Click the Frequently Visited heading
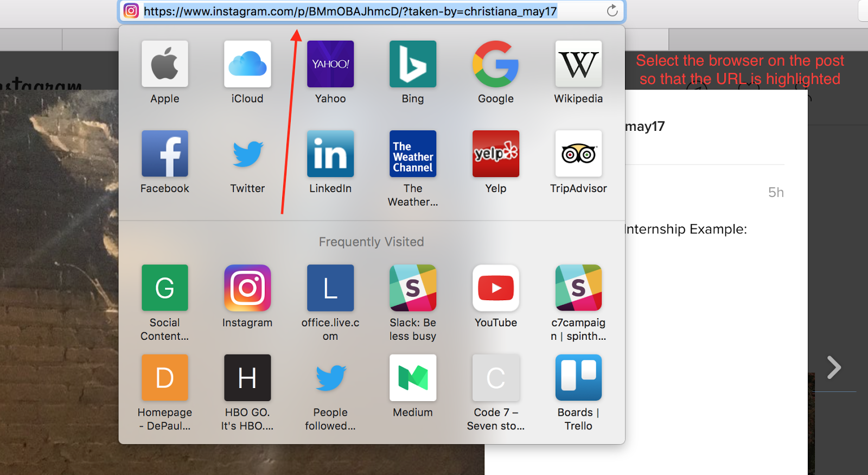Image resolution: width=868 pixels, height=475 pixels. click(x=372, y=242)
